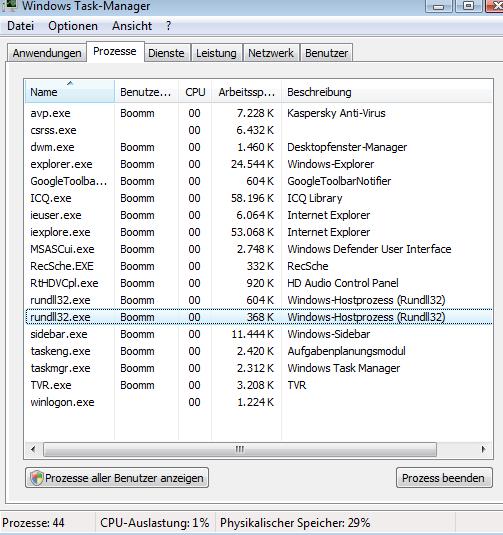503x535 pixels.
Task: Click Prozesse aller Benutzer anzeigen button
Action: tap(117, 478)
